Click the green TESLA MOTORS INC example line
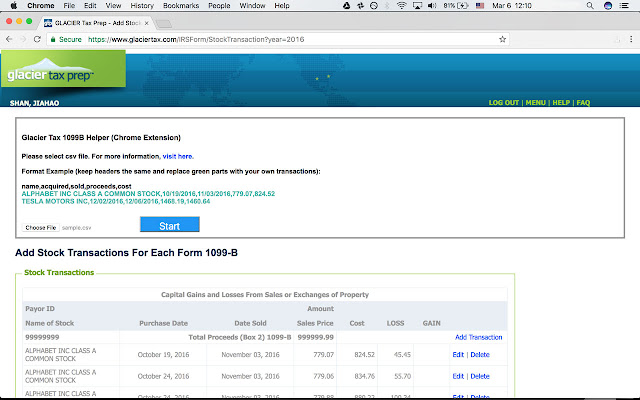This screenshot has height=400, width=640. tap(116, 201)
